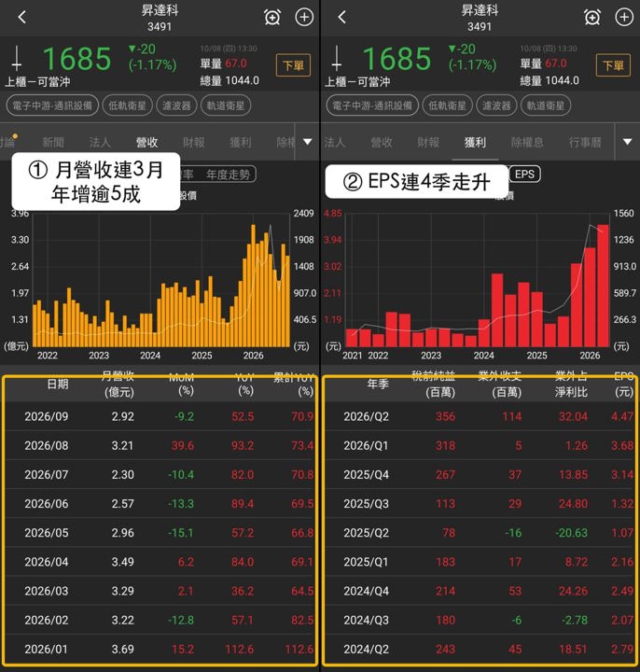Tap 軌道衛星 tag in left panel
This screenshot has width=640, height=672.
coord(226,105)
